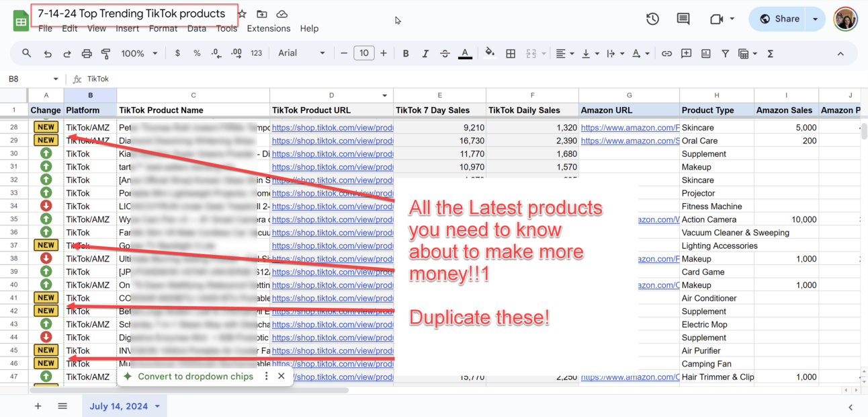Toggle italic text formatting

click(425, 54)
